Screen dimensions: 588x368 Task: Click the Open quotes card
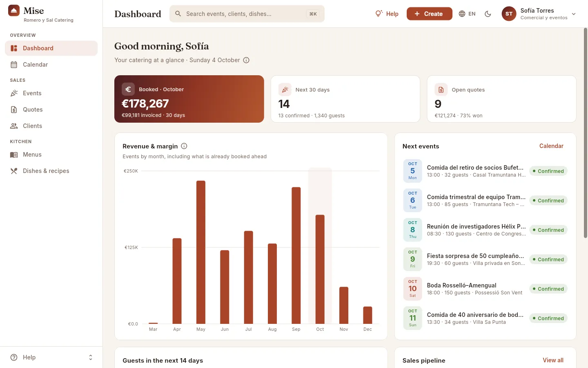click(x=501, y=99)
